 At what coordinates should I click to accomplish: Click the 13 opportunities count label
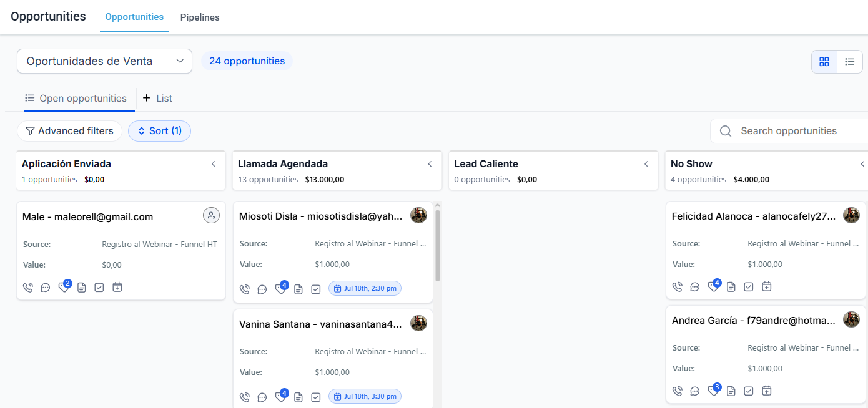click(268, 180)
